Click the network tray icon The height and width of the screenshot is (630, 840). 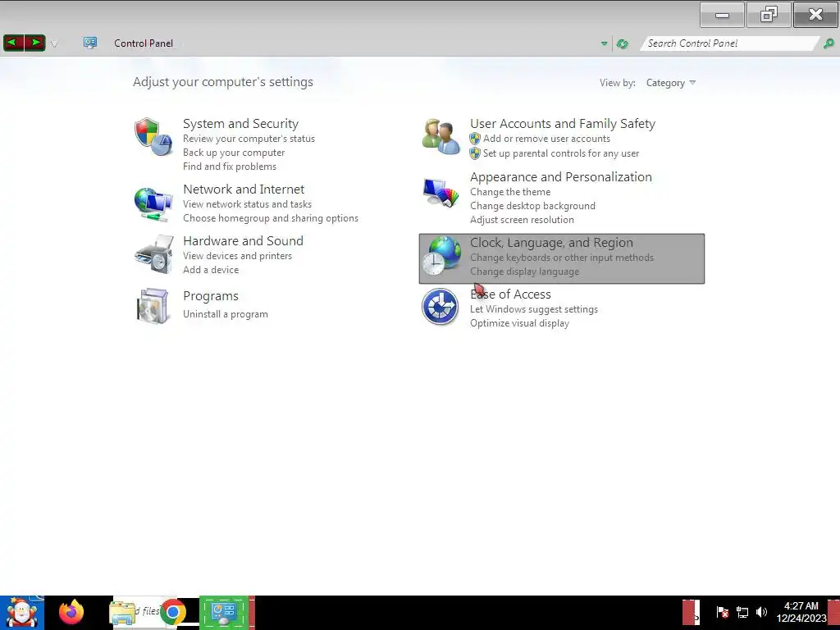(x=742, y=612)
